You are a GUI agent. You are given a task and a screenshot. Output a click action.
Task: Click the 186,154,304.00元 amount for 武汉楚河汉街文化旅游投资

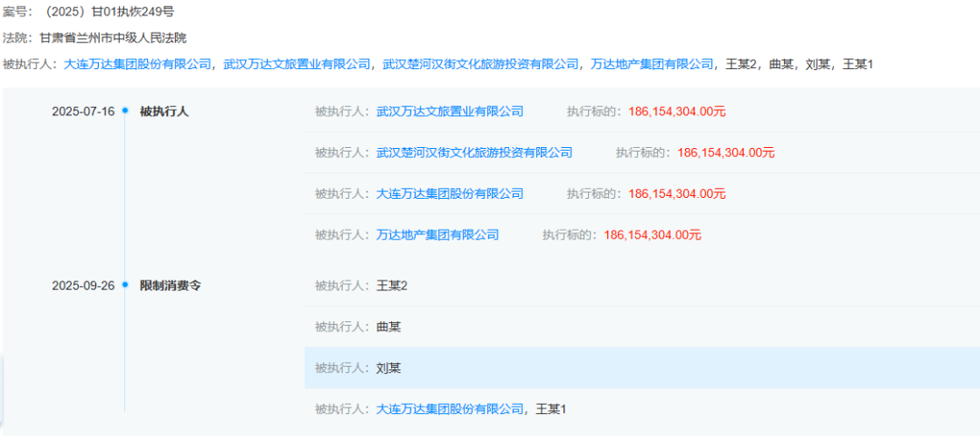coord(726,153)
